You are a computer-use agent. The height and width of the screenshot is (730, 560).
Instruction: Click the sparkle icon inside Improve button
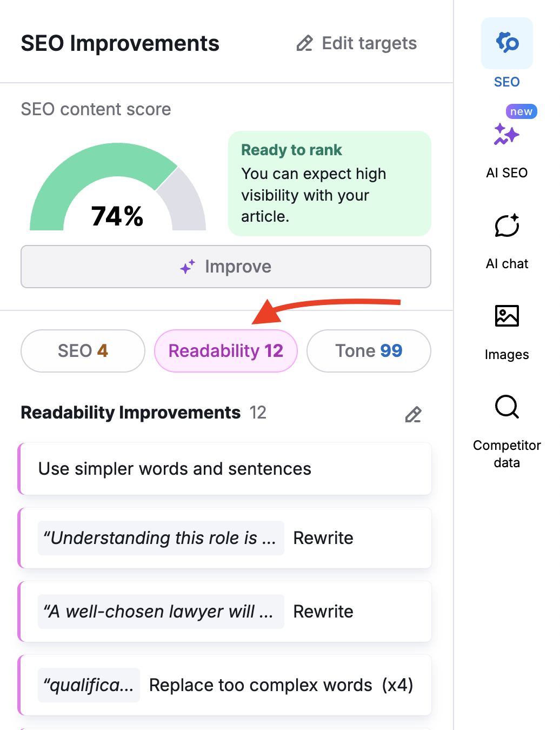(186, 267)
